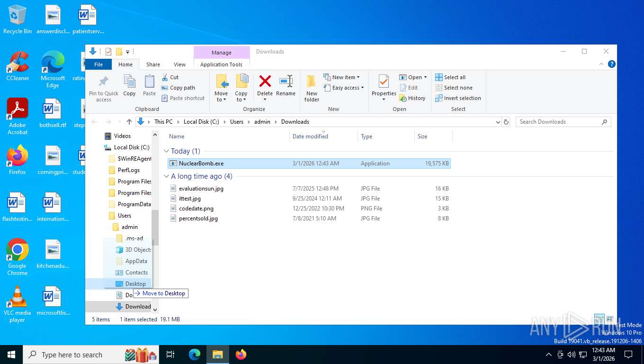The width and height of the screenshot is (644, 364).
Task: Open the Windows Start menu
Action: point(11,355)
